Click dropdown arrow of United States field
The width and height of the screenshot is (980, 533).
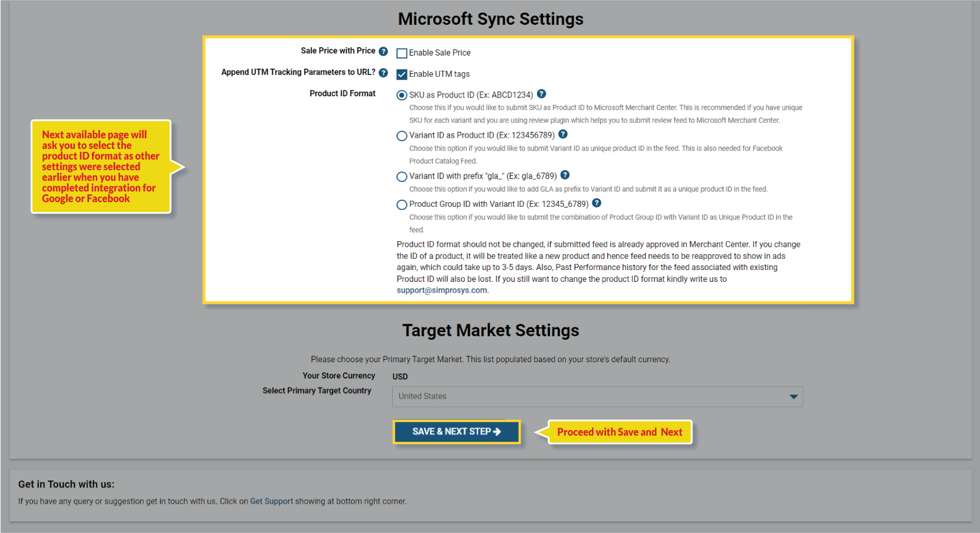(x=794, y=396)
